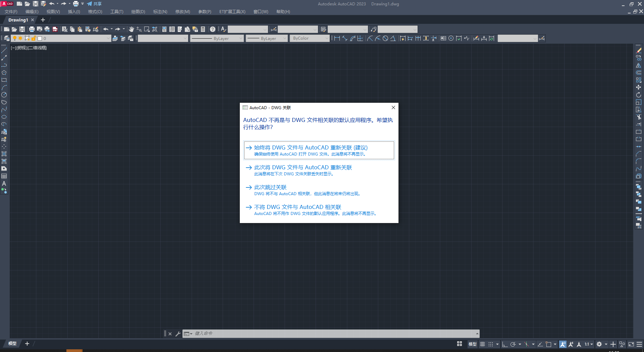Screen dimensions: 644x352
Task: Click the Save icon in quick access bar
Action: [x=35, y=4]
